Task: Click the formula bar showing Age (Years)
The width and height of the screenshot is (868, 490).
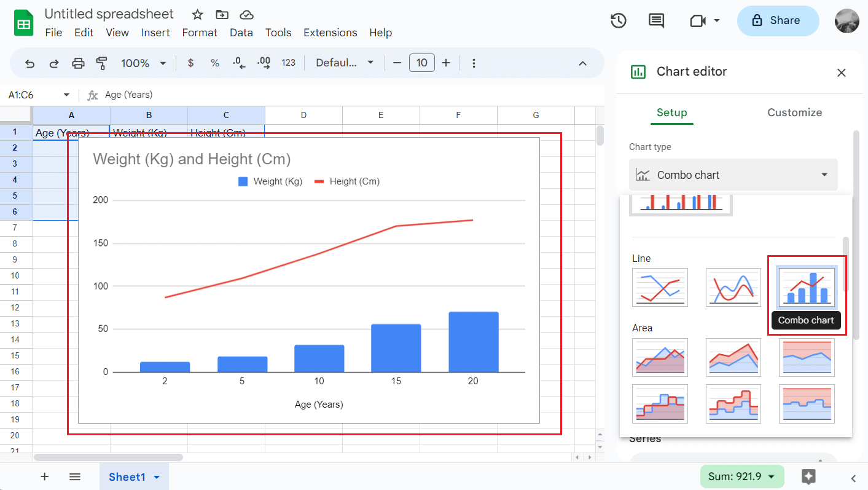Action: [350, 95]
